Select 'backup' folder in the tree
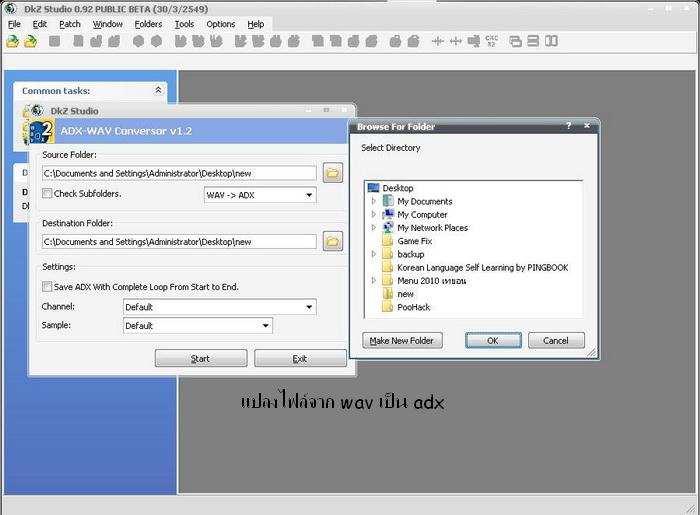This screenshot has width=700, height=515. (x=411, y=254)
